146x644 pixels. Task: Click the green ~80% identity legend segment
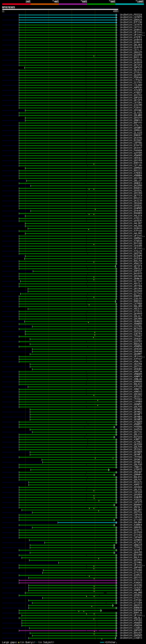(101, 4)
